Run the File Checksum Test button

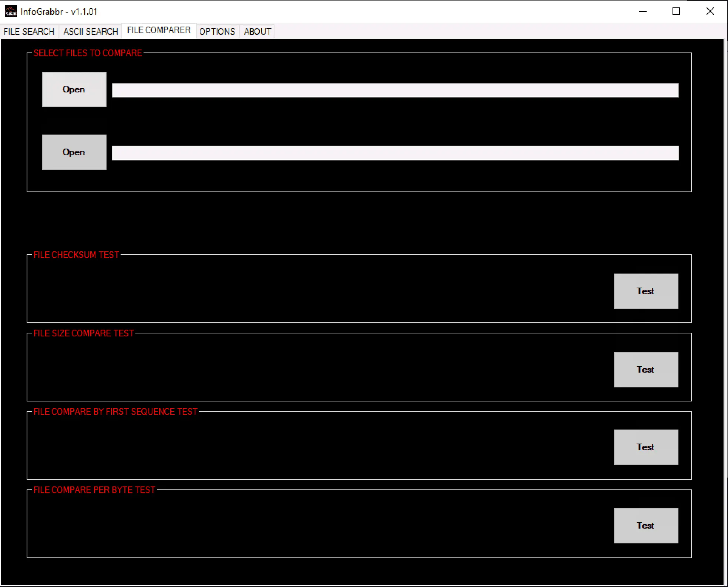pyautogui.click(x=646, y=291)
